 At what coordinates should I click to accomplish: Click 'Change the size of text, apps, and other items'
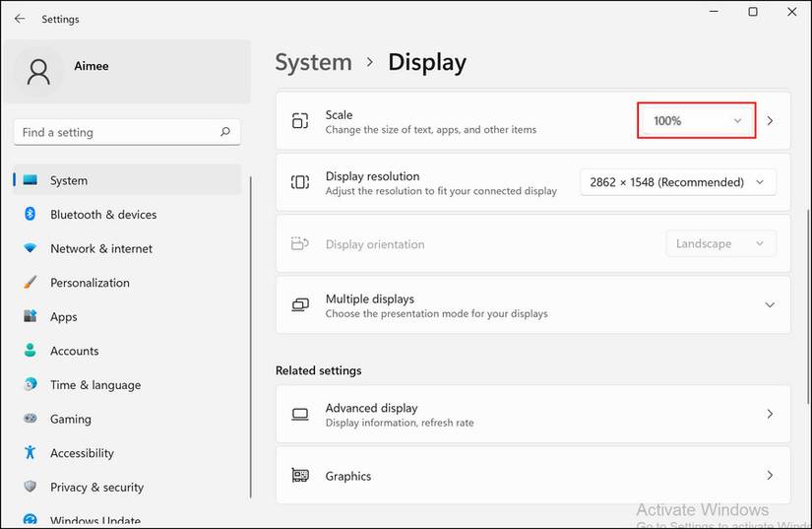(431, 129)
